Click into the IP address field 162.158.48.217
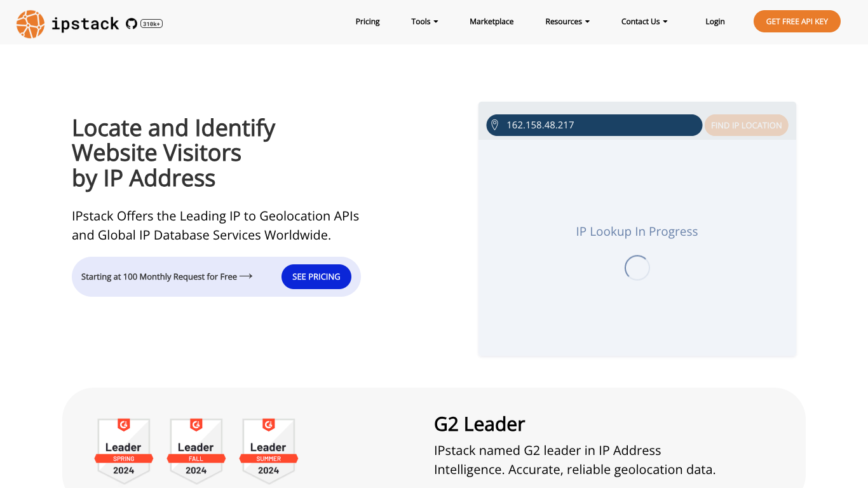The image size is (868, 488). 594,125
